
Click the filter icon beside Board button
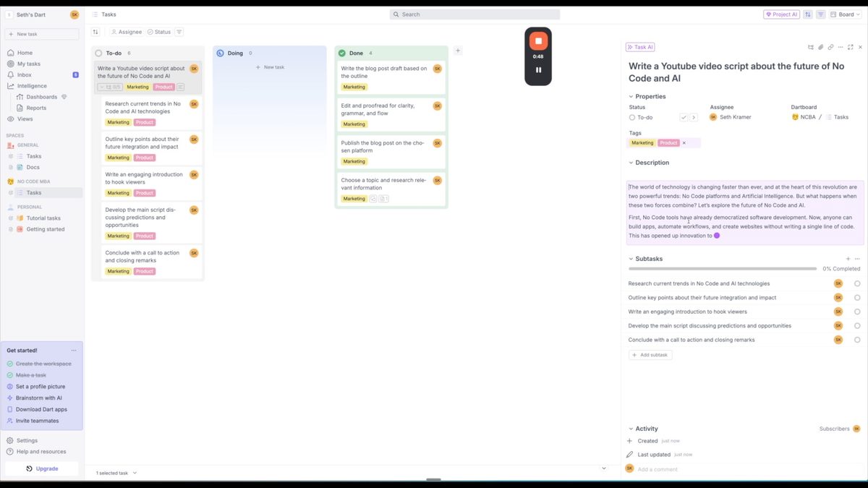[x=821, y=14]
